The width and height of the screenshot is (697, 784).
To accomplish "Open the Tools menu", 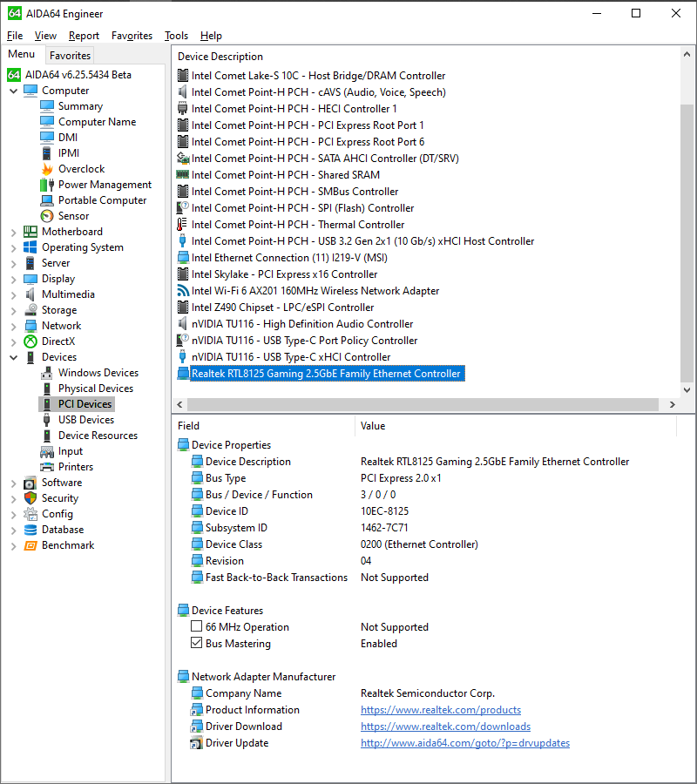I will pyautogui.click(x=177, y=36).
